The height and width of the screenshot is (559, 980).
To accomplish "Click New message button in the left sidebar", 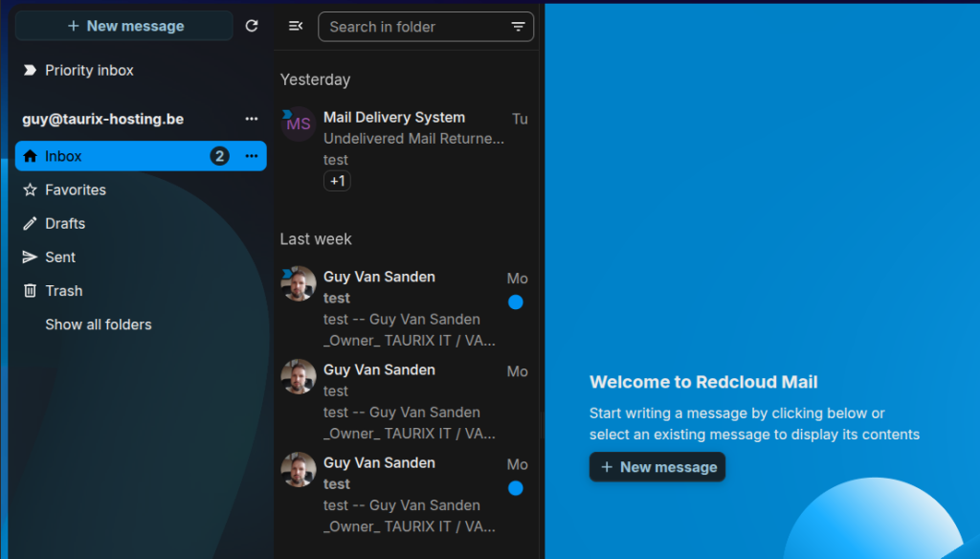I will pos(124,26).
